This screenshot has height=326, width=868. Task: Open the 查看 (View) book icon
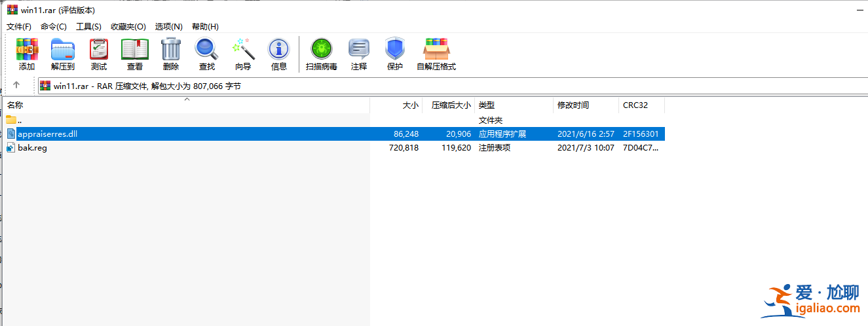point(135,50)
